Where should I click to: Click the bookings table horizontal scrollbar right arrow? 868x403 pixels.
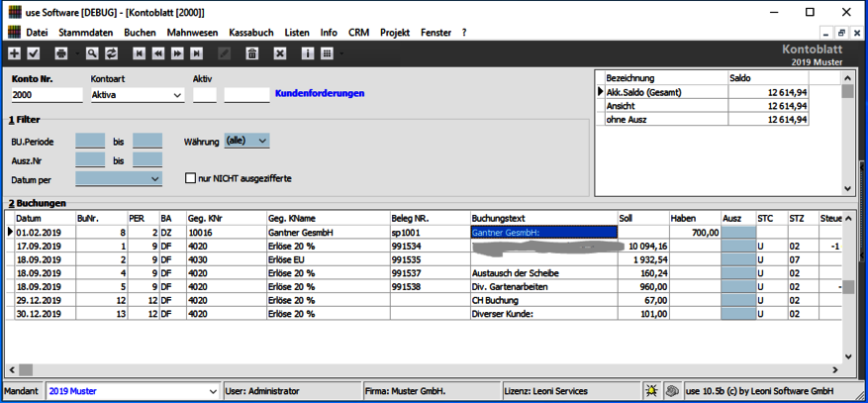click(832, 371)
